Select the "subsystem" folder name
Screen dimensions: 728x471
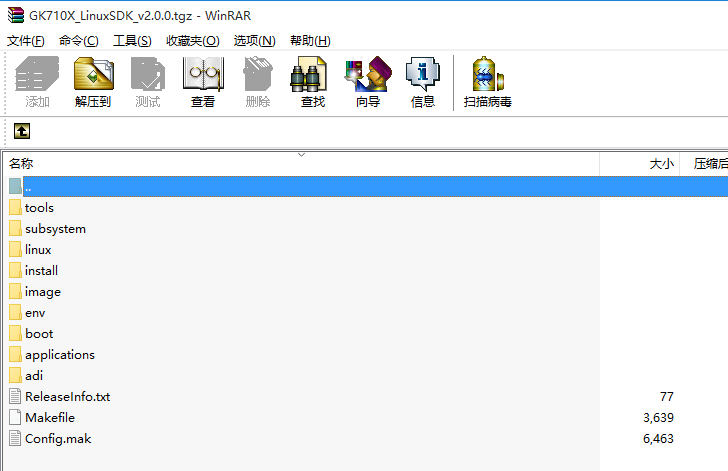(x=55, y=229)
